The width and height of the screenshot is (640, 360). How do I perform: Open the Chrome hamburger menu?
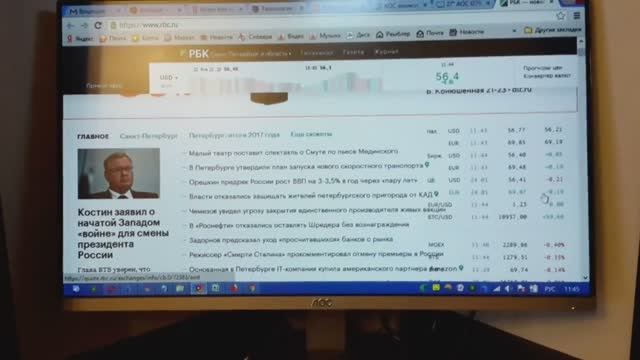coord(577,16)
